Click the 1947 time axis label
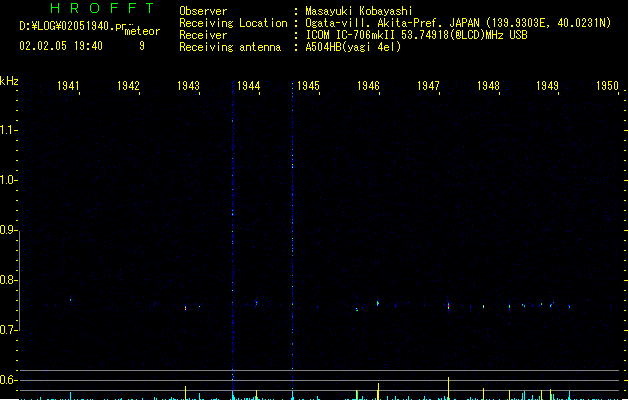Viewport: 629px width, 400px height. click(x=428, y=86)
